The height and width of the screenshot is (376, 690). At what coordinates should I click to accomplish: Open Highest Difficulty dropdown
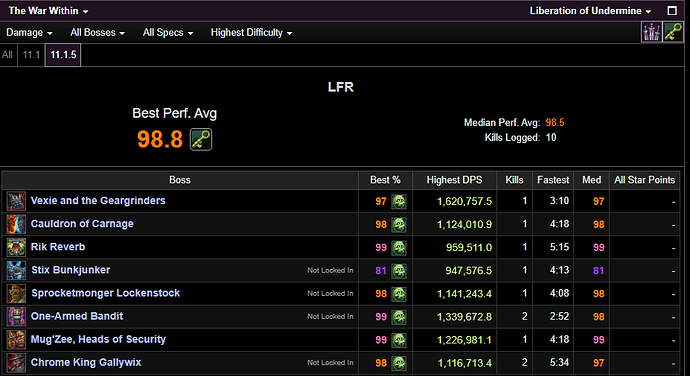click(x=252, y=33)
